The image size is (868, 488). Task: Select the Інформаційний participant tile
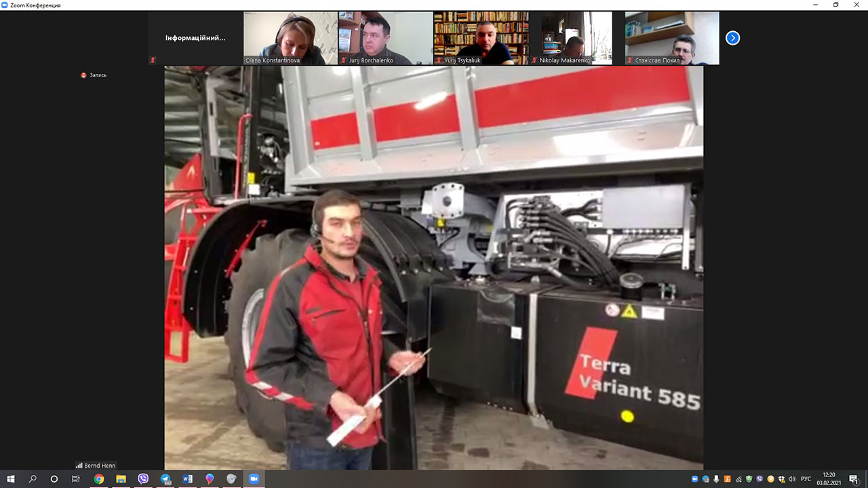(x=195, y=38)
